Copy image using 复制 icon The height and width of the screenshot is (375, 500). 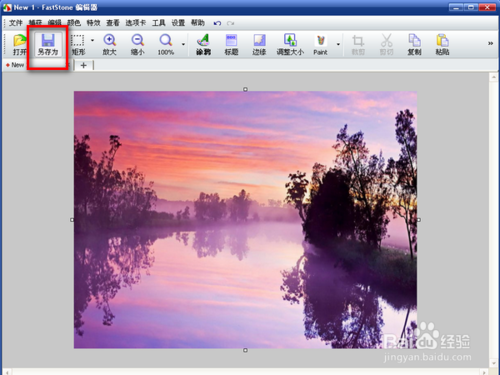pos(414,45)
